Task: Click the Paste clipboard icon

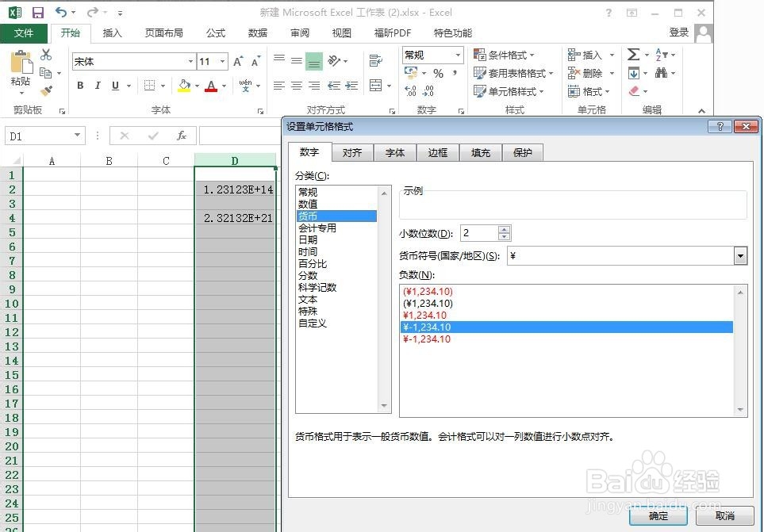Action: point(21,63)
